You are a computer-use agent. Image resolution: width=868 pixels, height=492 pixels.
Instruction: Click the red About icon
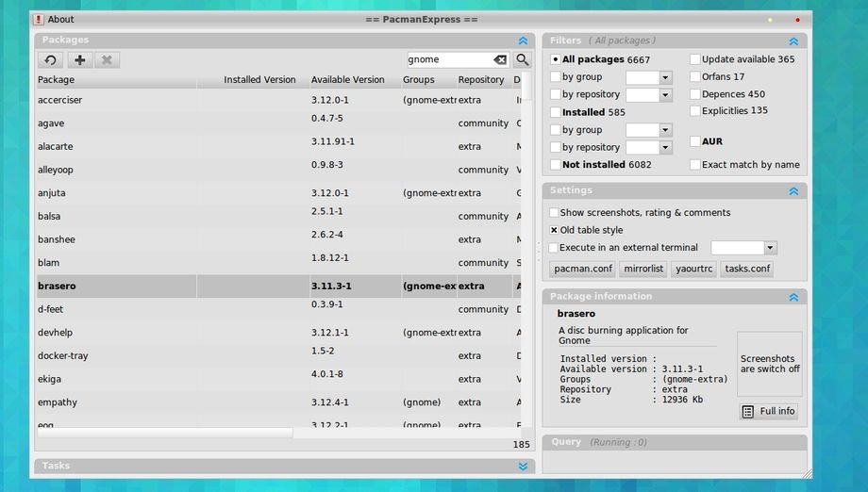(38, 19)
